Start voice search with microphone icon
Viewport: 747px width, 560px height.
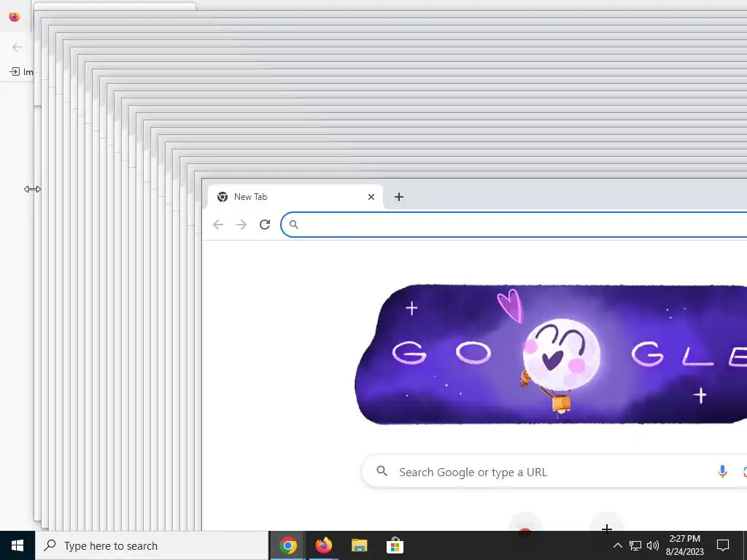point(722,472)
